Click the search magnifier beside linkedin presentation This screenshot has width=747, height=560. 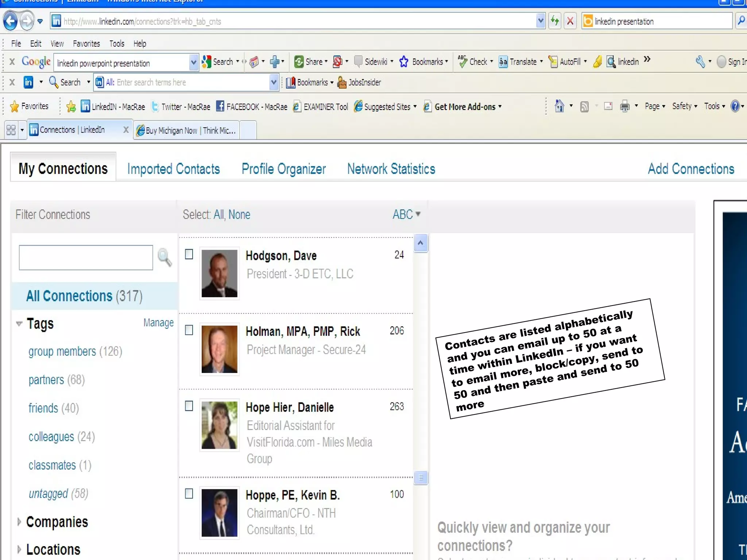coord(741,21)
